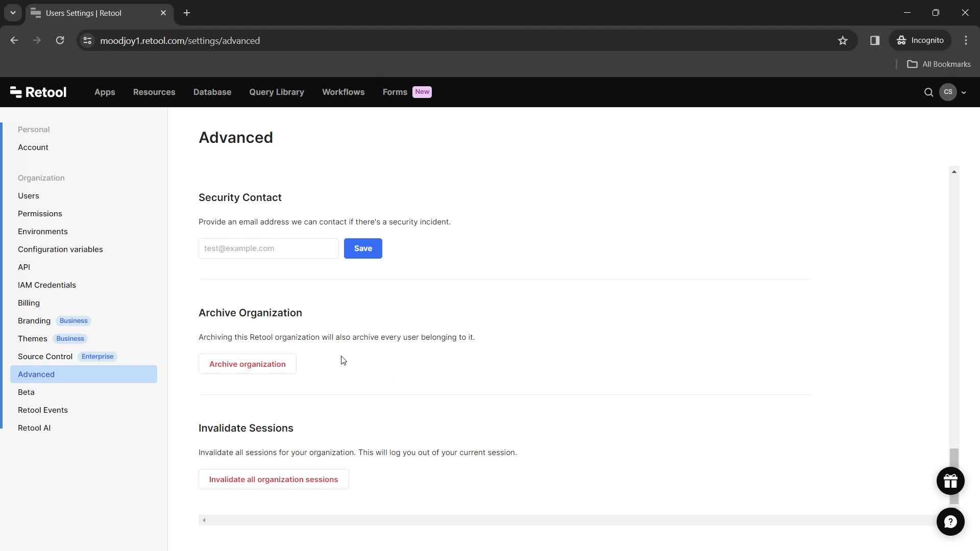
Task: Open Resources navigation menu
Action: pos(154,92)
